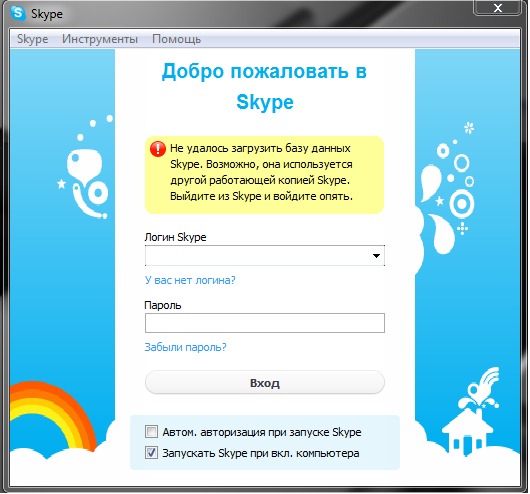Viewport: 530px width, 494px height.
Task: Follow the 'Забыли пароль?' link
Action: coord(186,347)
